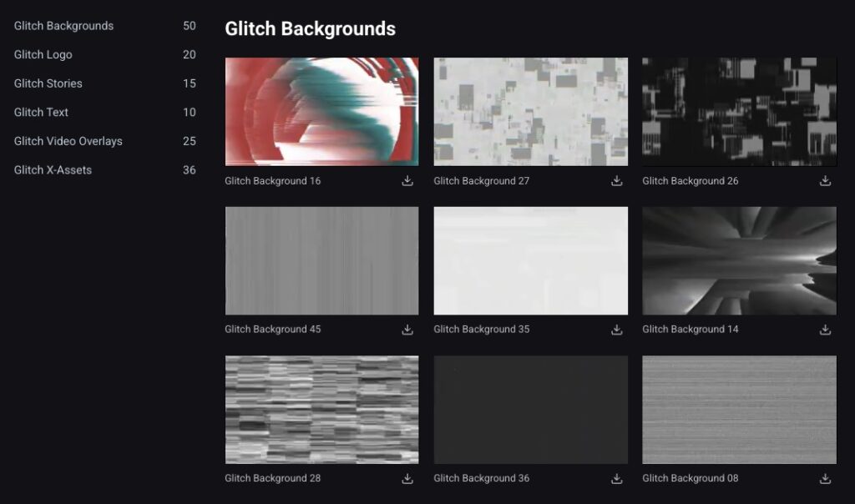
Task: Show the Glitch Video Overlays category
Action: click(x=68, y=141)
